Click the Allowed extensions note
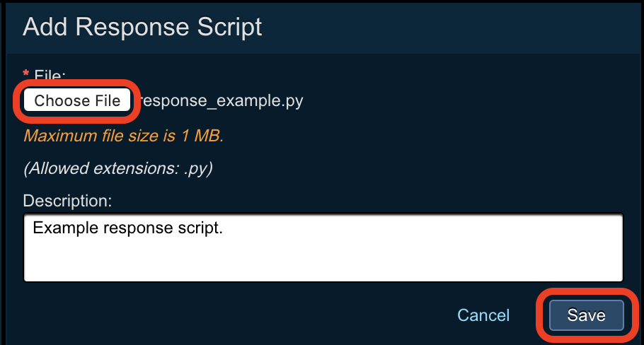Screen dimensions: 644x345 [x=117, y=168]
